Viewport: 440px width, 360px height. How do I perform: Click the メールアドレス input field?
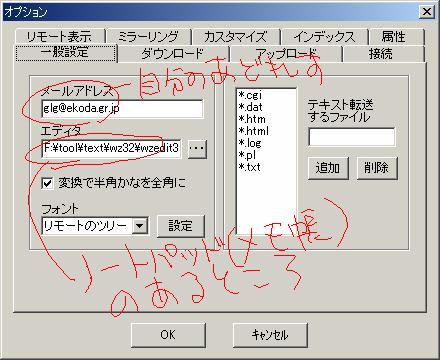[x=122, y=108]
